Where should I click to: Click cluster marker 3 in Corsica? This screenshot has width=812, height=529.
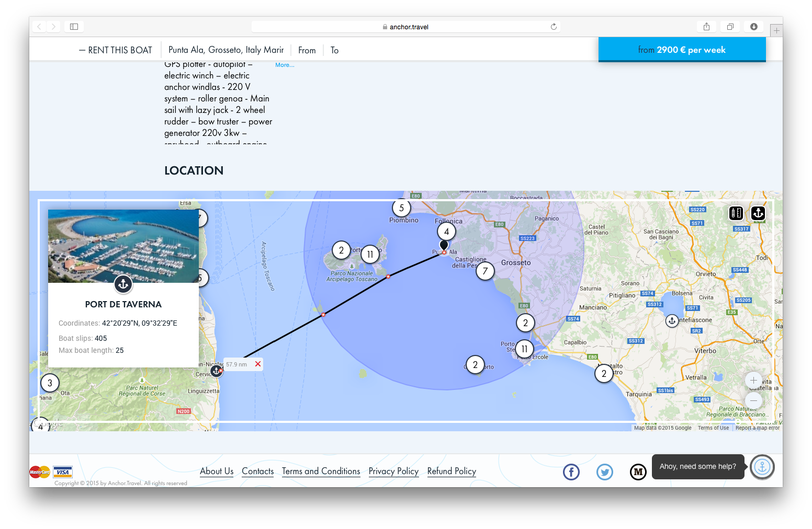pyautogui.click(x=50, y=383)
